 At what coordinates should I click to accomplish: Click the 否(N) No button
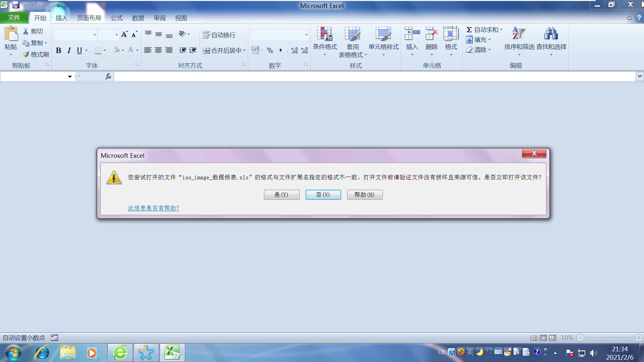(x=323, y=195)
